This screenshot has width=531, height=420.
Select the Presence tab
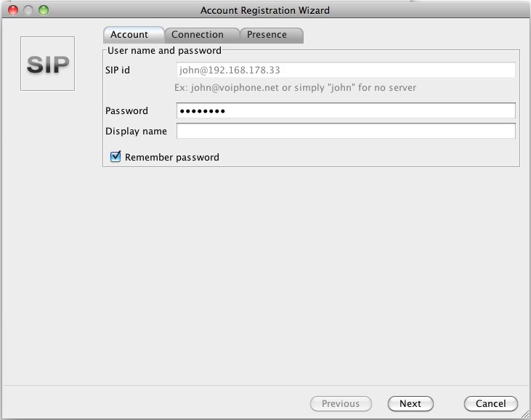[x=267, y=35]
